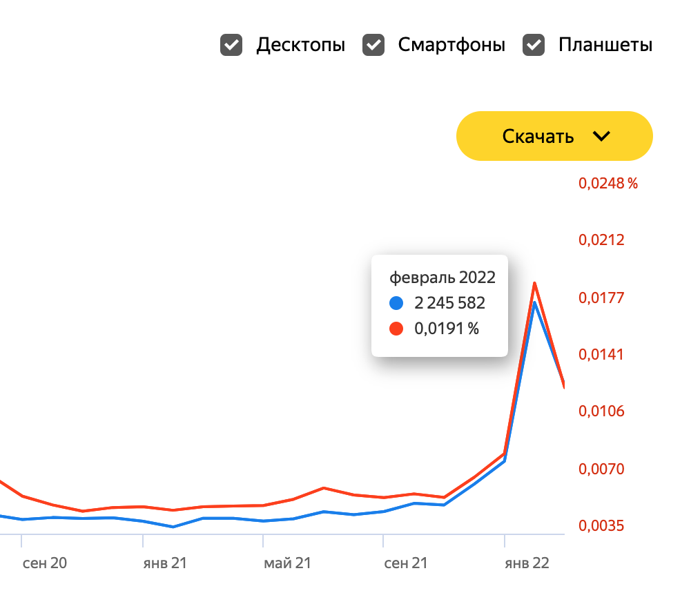Click the май 21 axis label
The height and width of the screenshot is (602, 700).
pos(287,563)
